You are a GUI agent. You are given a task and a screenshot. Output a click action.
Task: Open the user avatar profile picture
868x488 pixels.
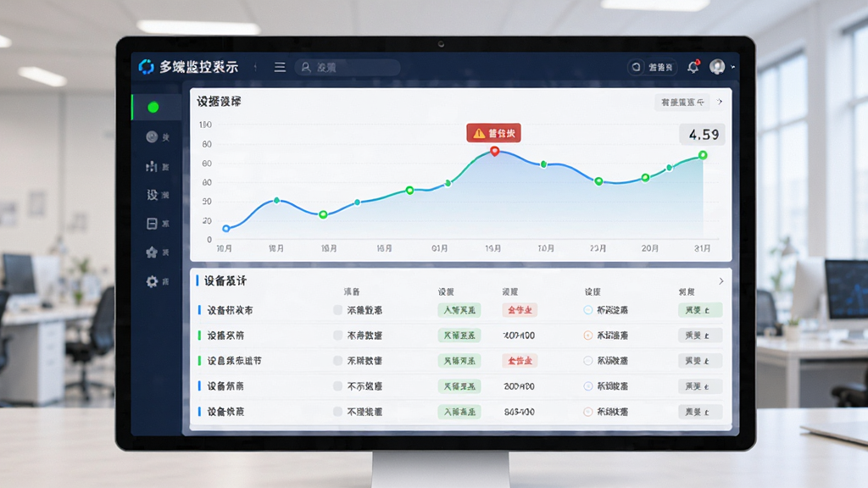pyautogui.click(x=717, y=66)
